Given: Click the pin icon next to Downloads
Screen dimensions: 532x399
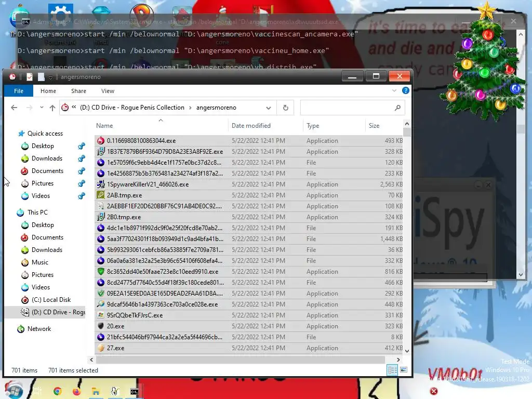Looking at the screenshot, I should click(x=82, y=158).
